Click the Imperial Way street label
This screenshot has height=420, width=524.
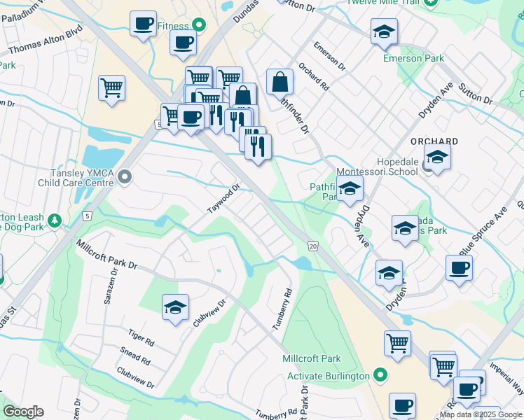coord(506,378)
